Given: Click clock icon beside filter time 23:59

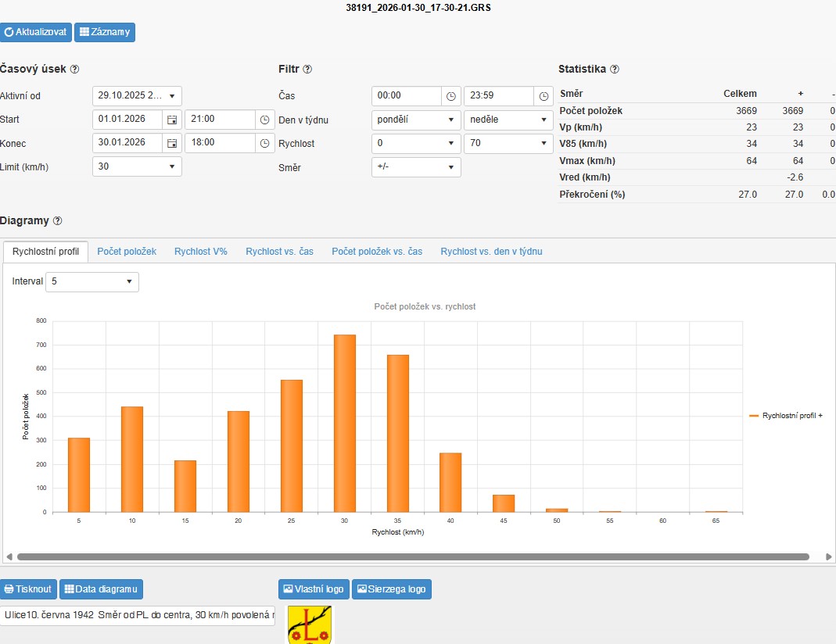Looking at the screenshot, I should pyautogui.click(x=544, y=96).
